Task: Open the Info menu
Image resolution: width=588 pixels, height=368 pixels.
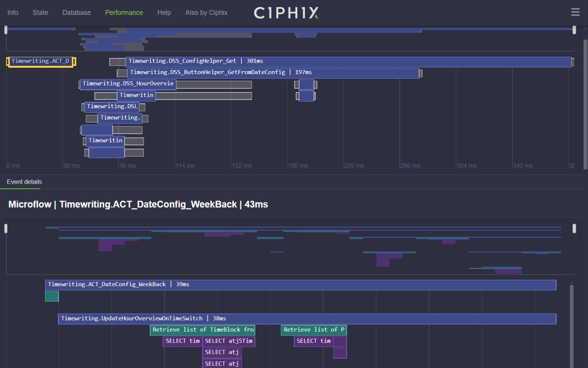Action: (x=13, y=12)
